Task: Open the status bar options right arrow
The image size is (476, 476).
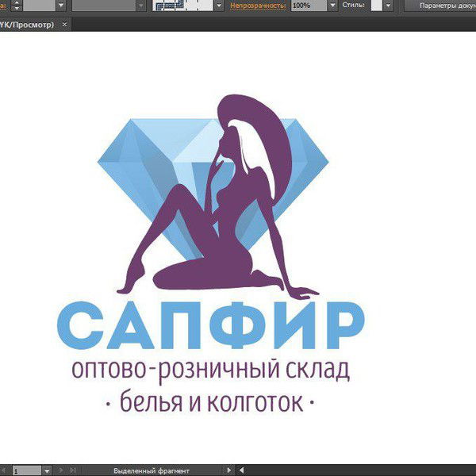Action: (229, 470)
